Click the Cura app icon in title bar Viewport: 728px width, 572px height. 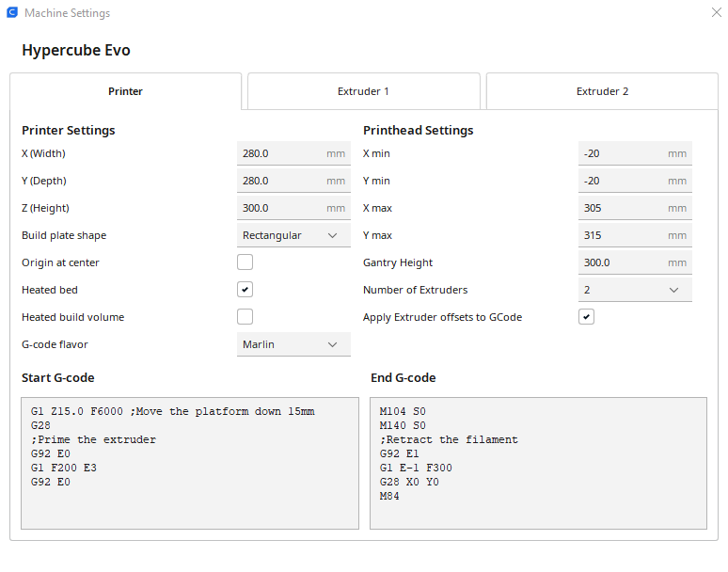tap(12, 13)
